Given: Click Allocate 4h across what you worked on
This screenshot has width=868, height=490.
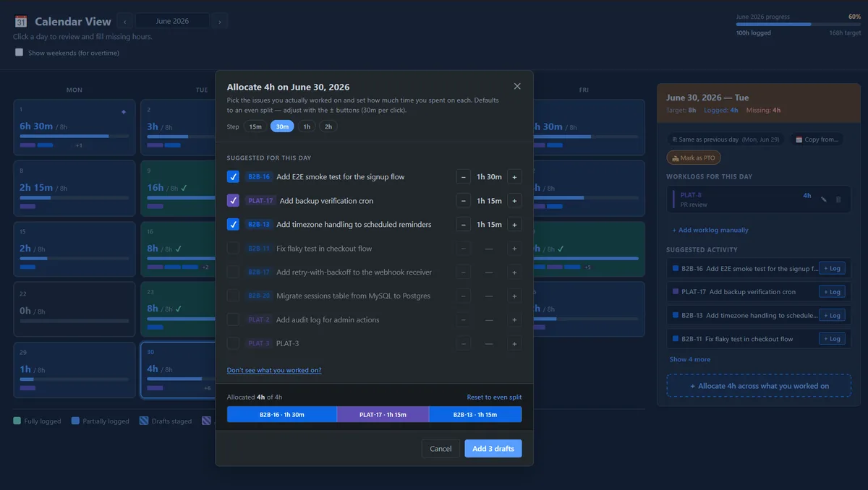Looking at the screenshot, I should tap(759, 386).
